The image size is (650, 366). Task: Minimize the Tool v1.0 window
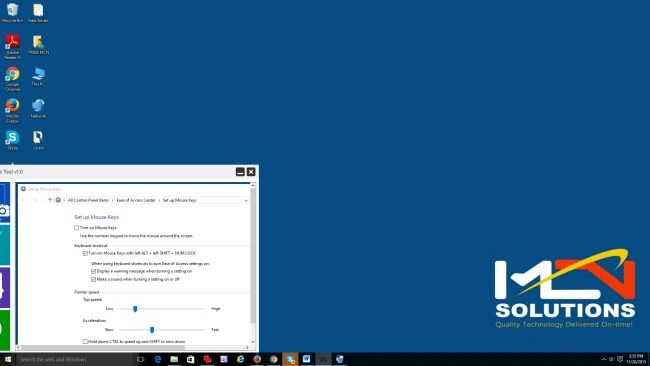point(240,172)
